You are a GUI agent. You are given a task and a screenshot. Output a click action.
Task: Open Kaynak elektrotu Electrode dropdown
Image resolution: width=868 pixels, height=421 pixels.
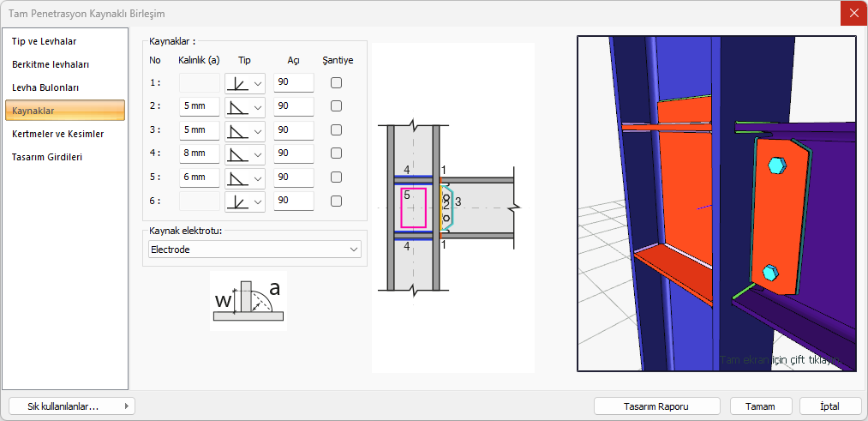pyautogui.click(x=254, y=250)
